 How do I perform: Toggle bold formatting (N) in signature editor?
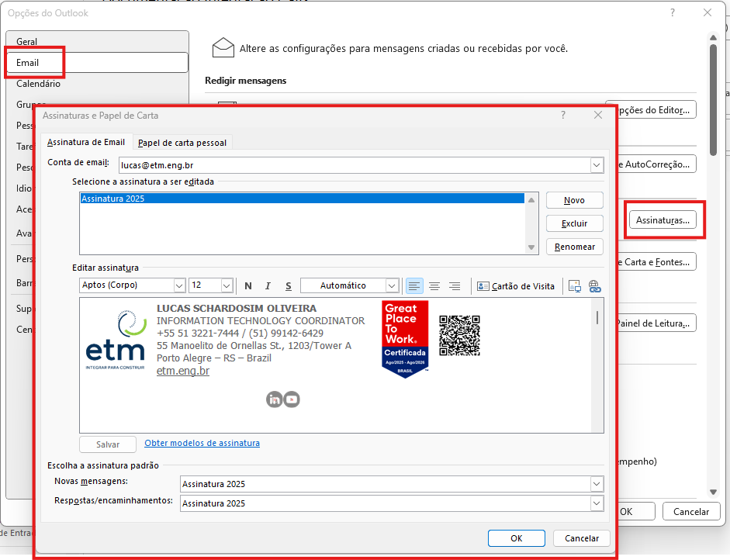point(248,286)
